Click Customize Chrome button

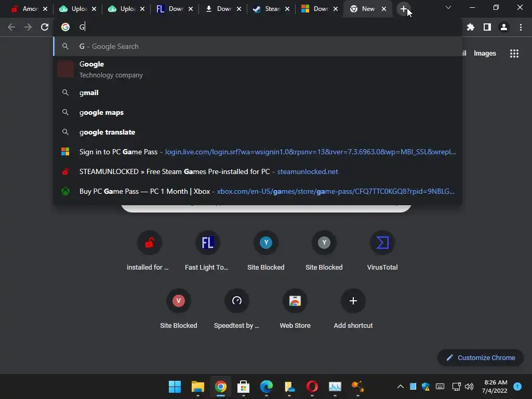tap(481, 357)
